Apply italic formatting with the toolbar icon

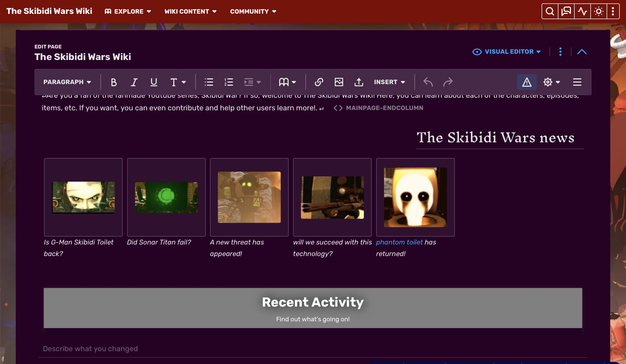(134, 82)
